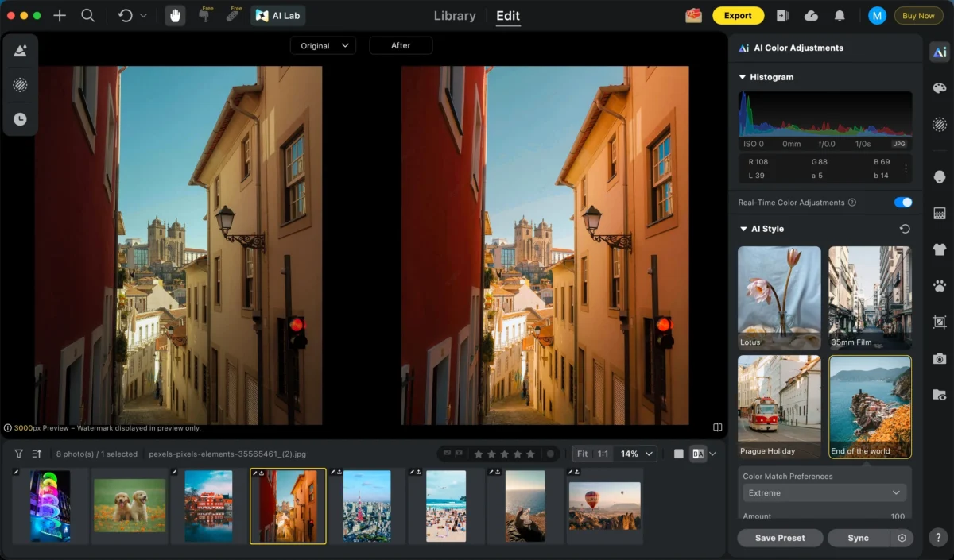
Task: Open the color palette panel in sidebar
Action: click(x=939, y=88)
